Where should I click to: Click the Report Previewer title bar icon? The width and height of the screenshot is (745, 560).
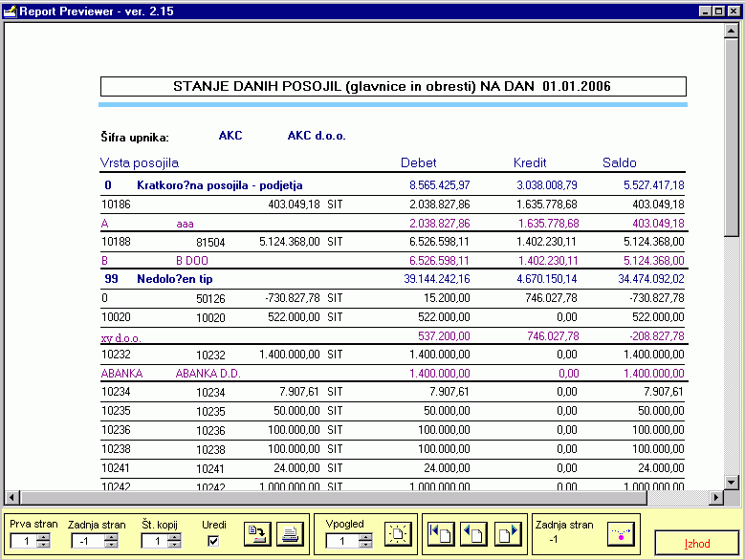(10, 11)
